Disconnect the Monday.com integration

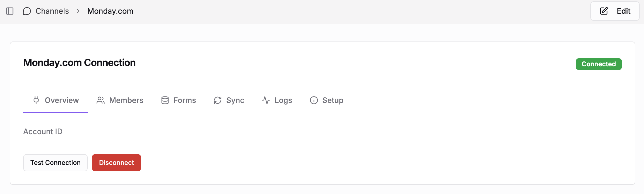pyautogui.click(x=116, y=162)
